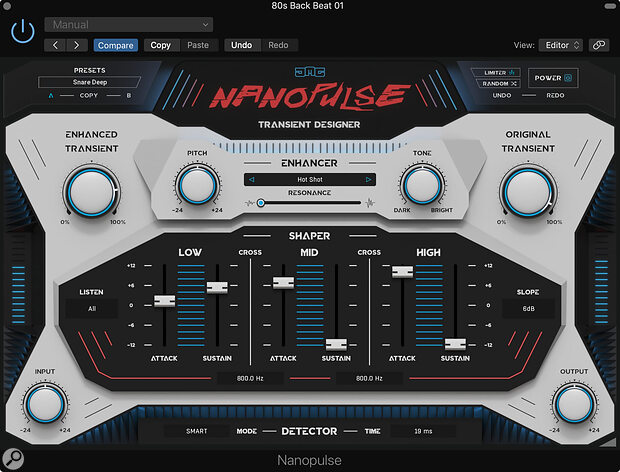
Task: Click the Enhanced Transient knob
Action: (91, 192)
